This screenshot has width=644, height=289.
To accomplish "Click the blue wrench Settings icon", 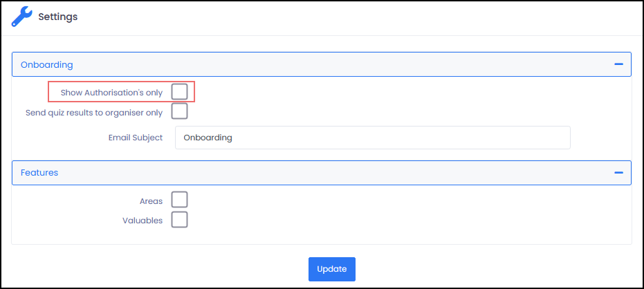I will 21,17.
